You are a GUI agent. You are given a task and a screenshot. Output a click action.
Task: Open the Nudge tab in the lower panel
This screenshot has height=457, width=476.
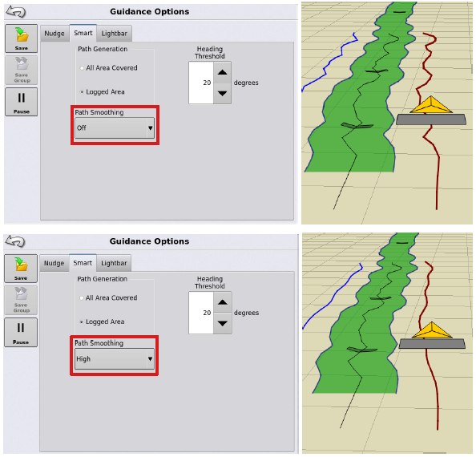[54, 263]
